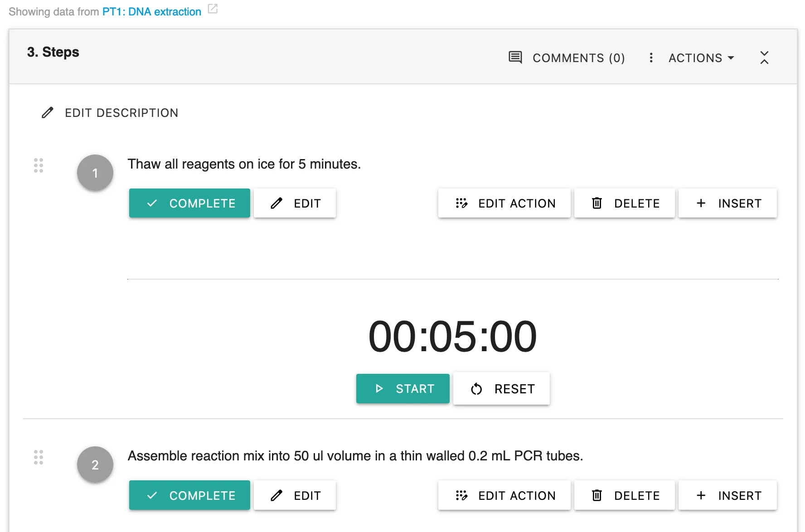Screen dimensions: 805x532
Task: Start the 5-minute timer
Action: tap(402, 388)
